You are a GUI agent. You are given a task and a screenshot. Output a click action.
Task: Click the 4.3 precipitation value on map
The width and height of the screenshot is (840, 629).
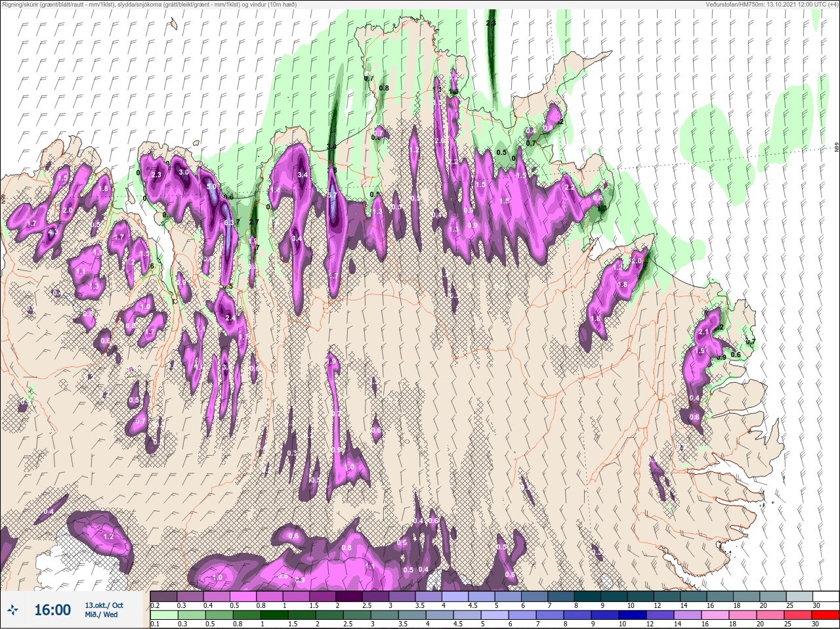point(52,232)
